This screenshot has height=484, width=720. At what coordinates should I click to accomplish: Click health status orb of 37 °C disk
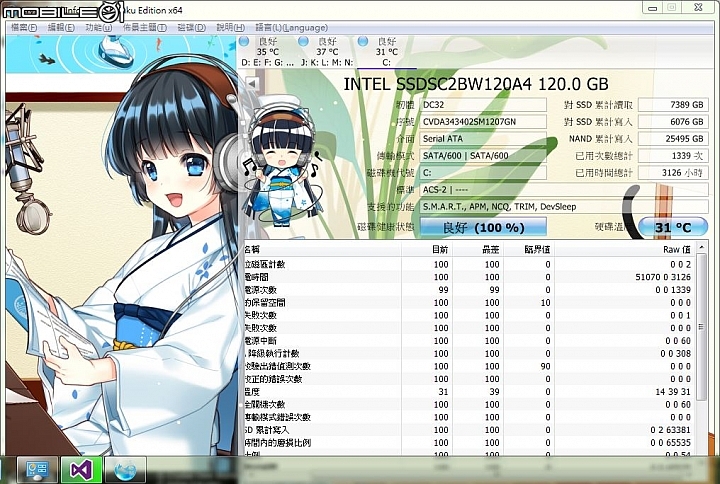point(304,41)
